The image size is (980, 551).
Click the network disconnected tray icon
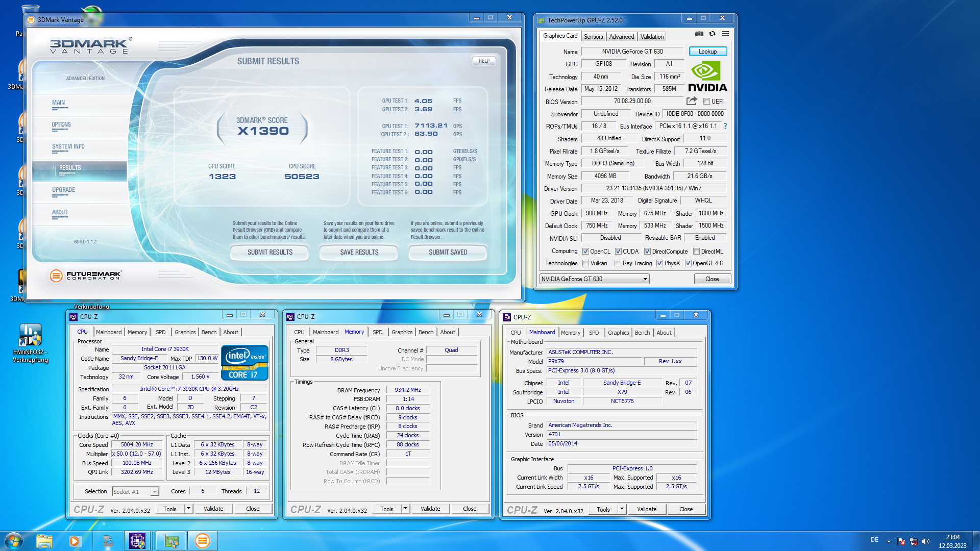point(914,541)
